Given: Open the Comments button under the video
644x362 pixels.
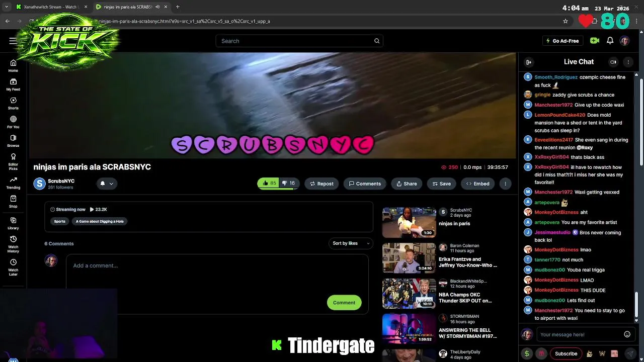Looking at the screenshot, I should (x=365, y=184).
